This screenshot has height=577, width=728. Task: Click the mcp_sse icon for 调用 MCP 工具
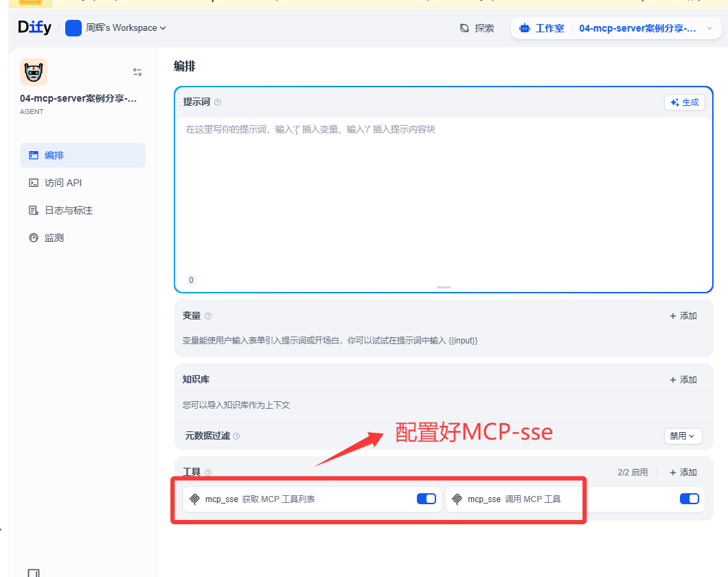(x=457, y=499)
